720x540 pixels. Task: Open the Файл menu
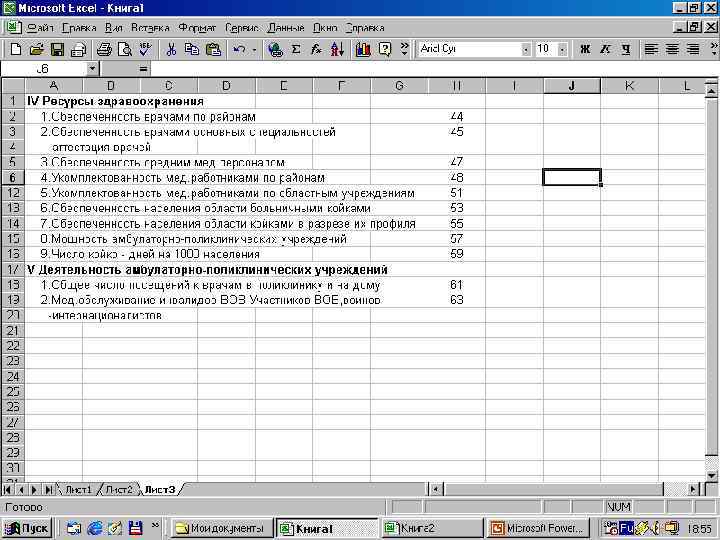[40, 28]
